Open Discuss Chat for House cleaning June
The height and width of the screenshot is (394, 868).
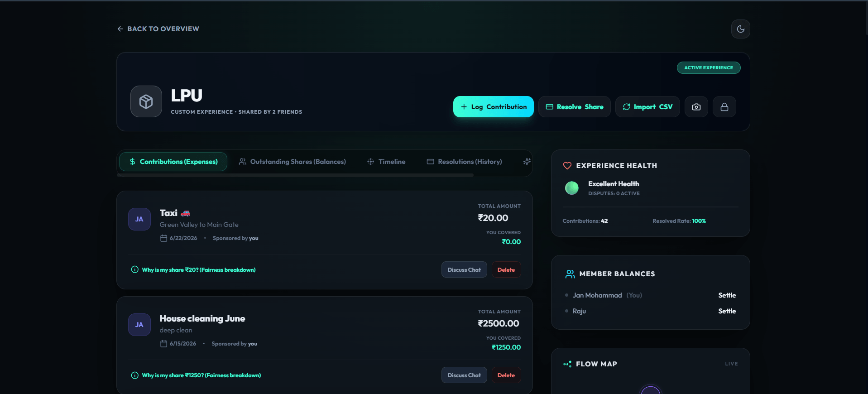tap(464, 375)
